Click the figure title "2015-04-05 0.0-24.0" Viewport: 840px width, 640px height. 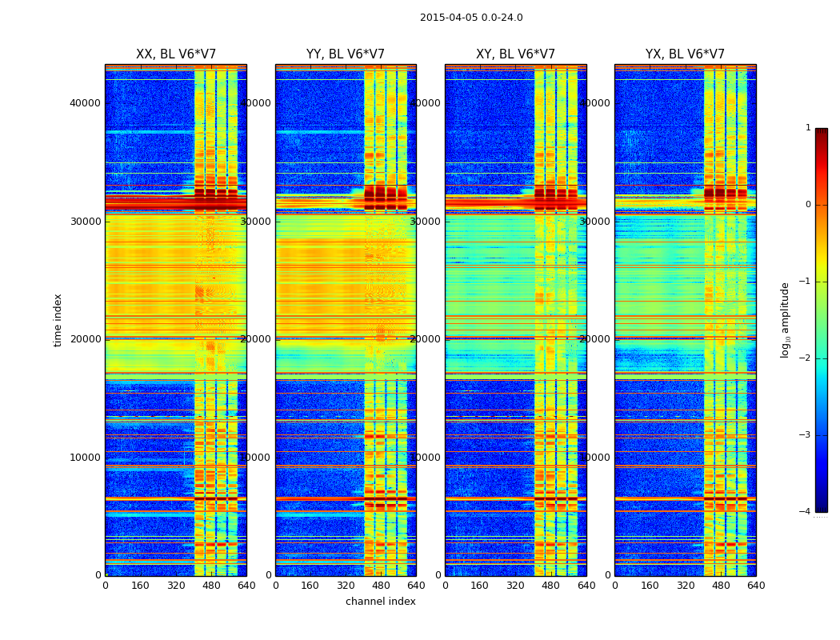pyautogui.click(x=471, y=18)
